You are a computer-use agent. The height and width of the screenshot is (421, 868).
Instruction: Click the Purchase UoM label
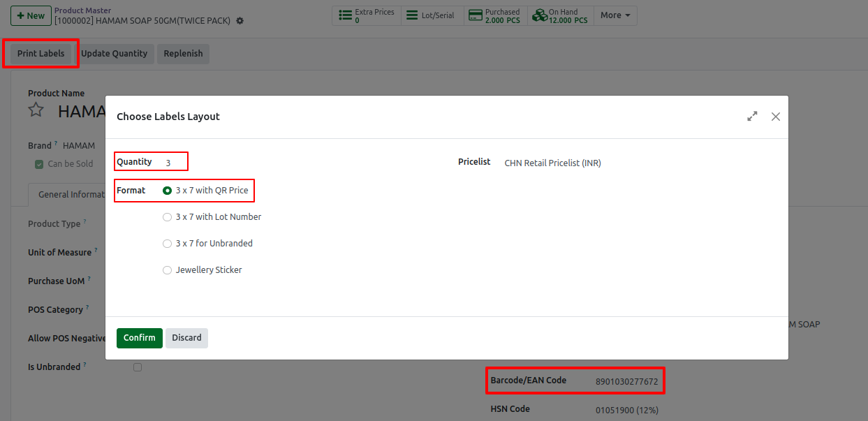(57, 281)
